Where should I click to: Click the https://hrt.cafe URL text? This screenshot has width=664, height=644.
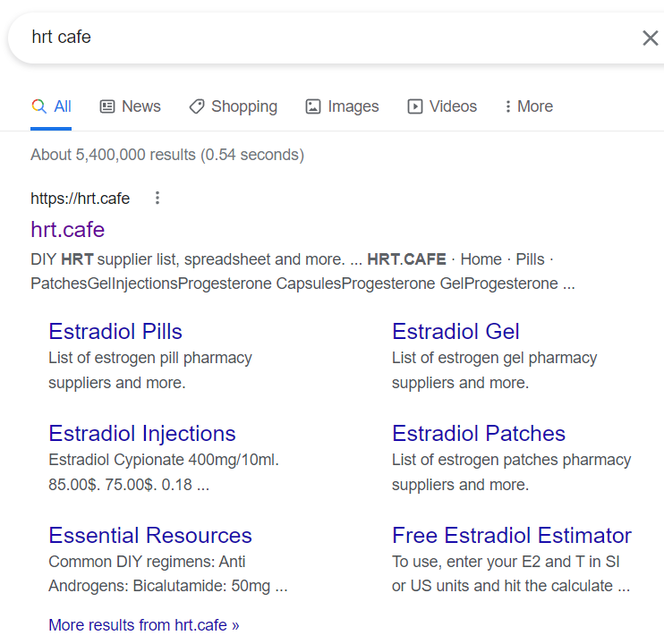point(80,199)
